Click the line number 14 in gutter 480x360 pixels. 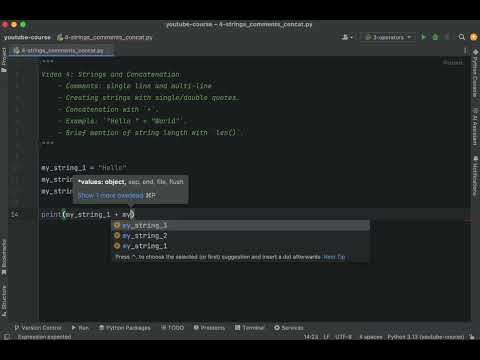pos(14,214)
